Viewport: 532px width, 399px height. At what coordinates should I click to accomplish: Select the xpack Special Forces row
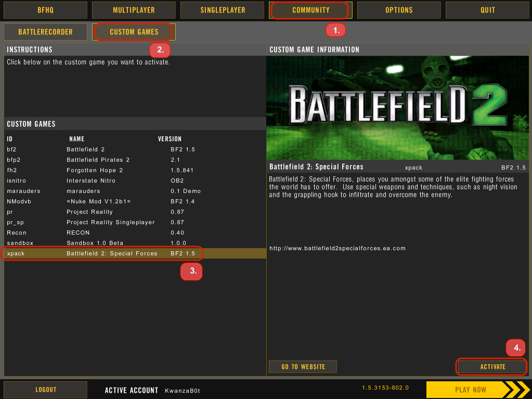point(135,253)
